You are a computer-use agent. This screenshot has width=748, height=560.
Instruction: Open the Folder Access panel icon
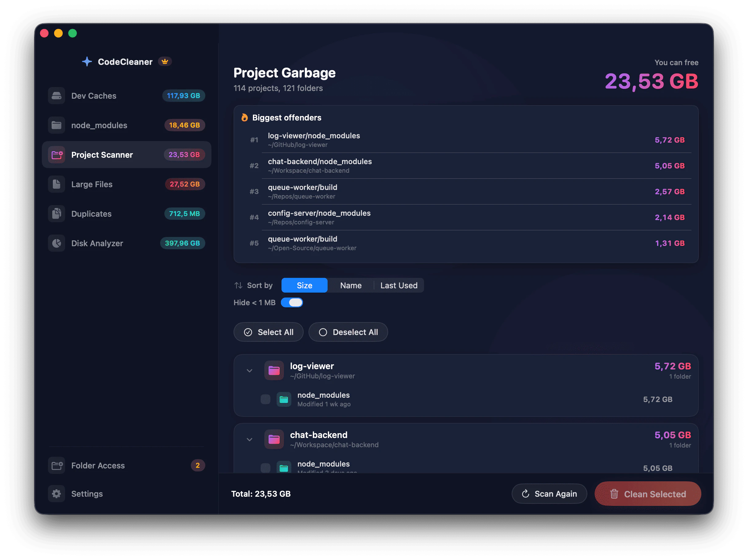[x=57, y=465]
